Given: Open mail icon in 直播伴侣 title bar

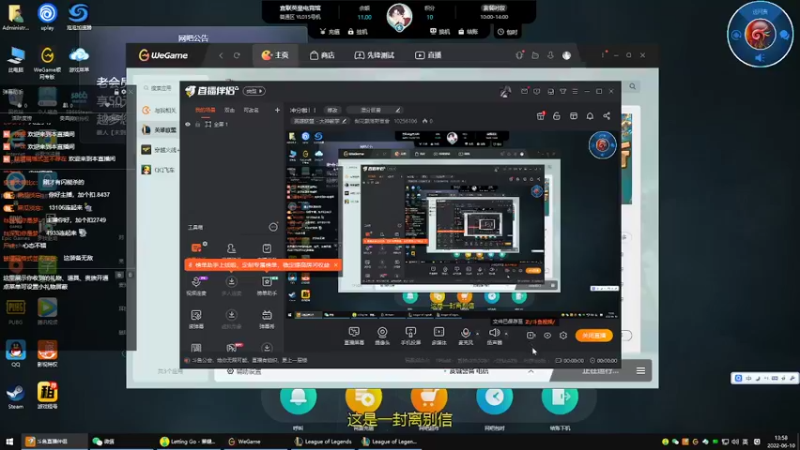Looking at the screenshot, I should coord(524,91).
